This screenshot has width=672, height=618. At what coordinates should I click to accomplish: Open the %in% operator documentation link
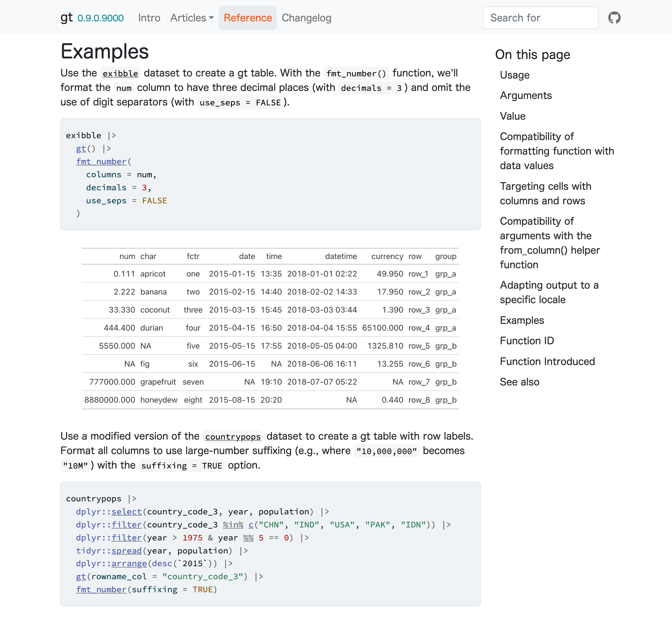tap(233, 524)
